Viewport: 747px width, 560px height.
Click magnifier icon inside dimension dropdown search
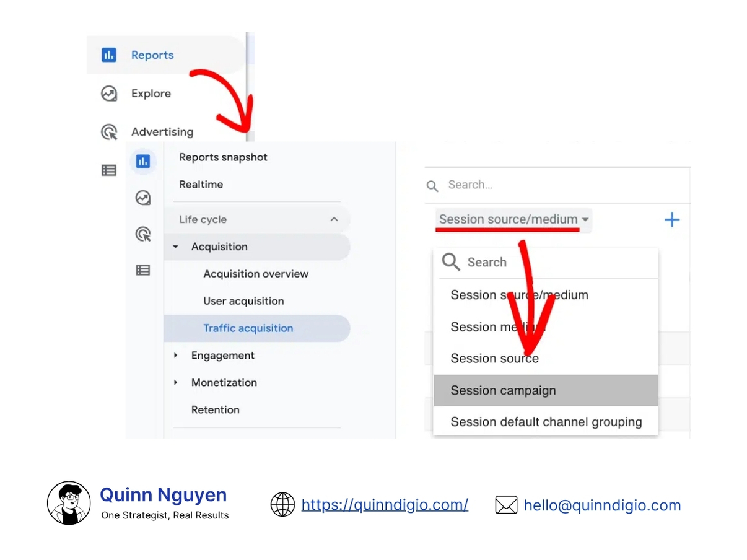[451, 262]
